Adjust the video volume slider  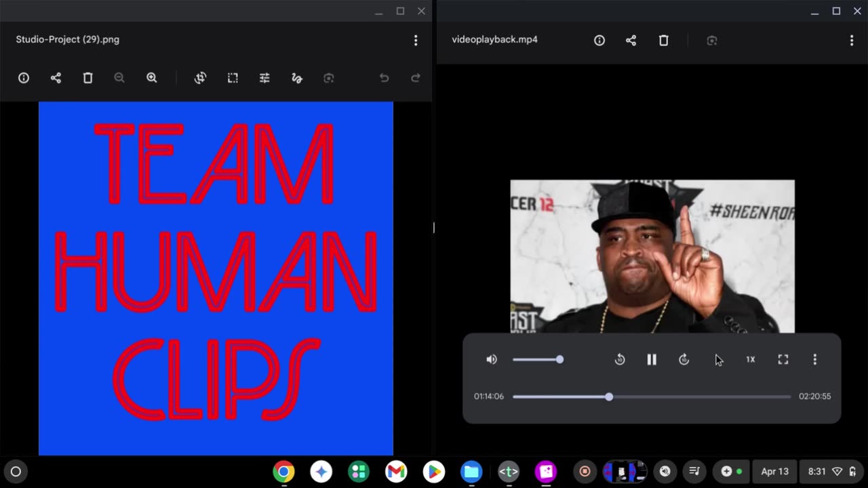coord(538,359)
